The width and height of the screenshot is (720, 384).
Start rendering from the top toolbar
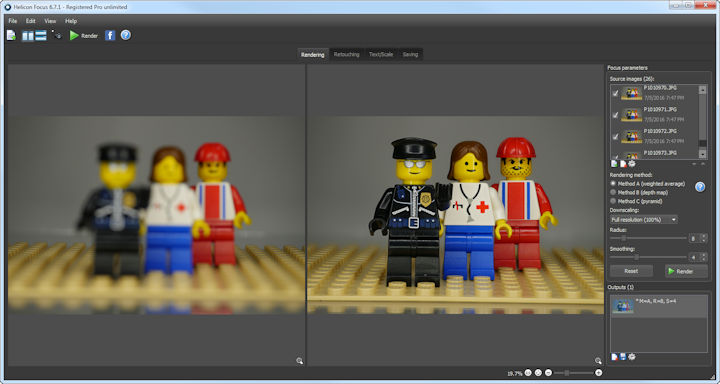tap(84, 35)
